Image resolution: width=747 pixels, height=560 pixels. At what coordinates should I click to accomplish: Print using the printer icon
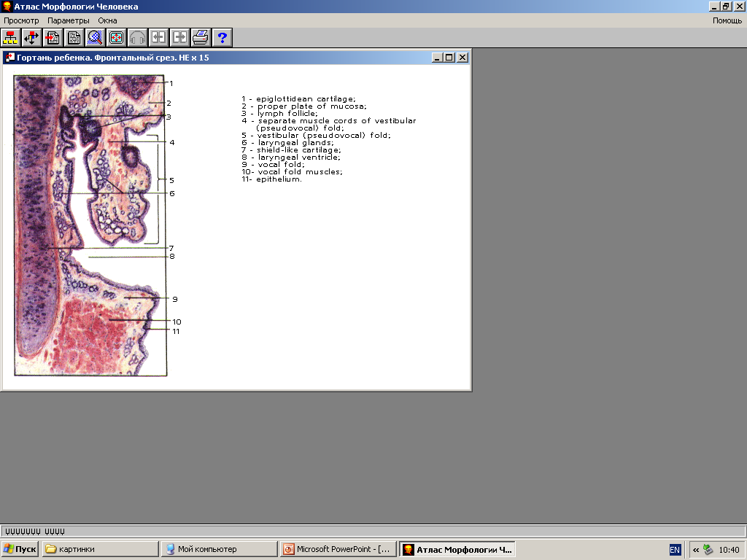(x=201, y=38)
